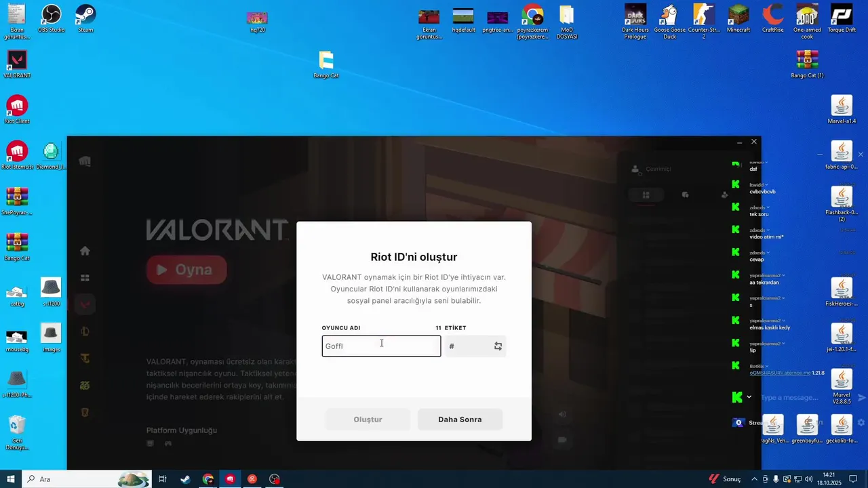Viewport: 868px width, 488px height.
Task: Expand the Kick chat identity chevron
Action: tap(749, 397)
